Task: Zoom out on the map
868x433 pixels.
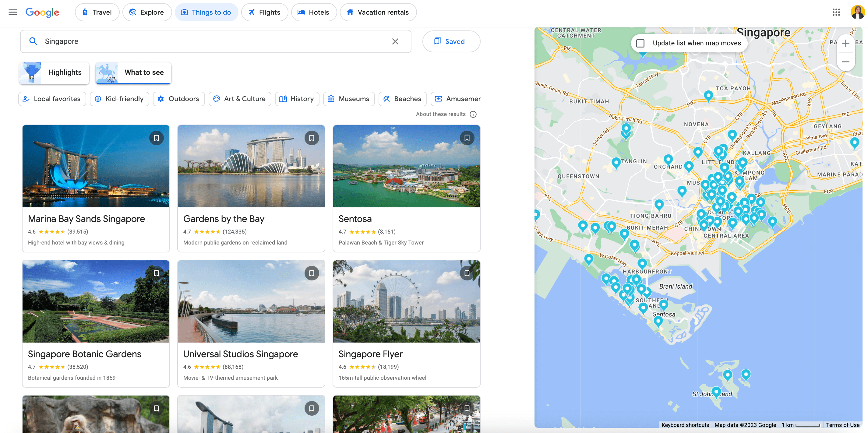Action: pos(845,62)
